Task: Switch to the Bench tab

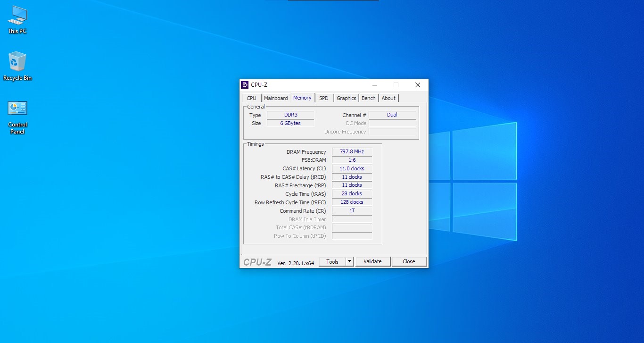Action: point(369,98)
